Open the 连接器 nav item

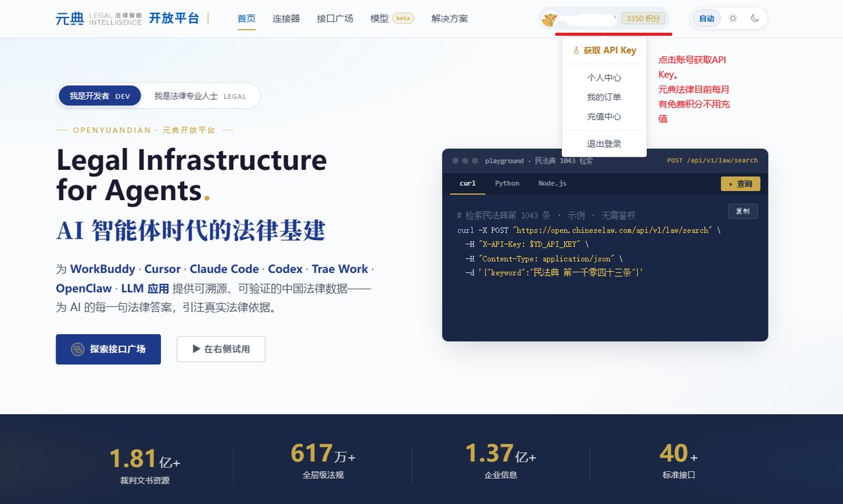[286, 18]
